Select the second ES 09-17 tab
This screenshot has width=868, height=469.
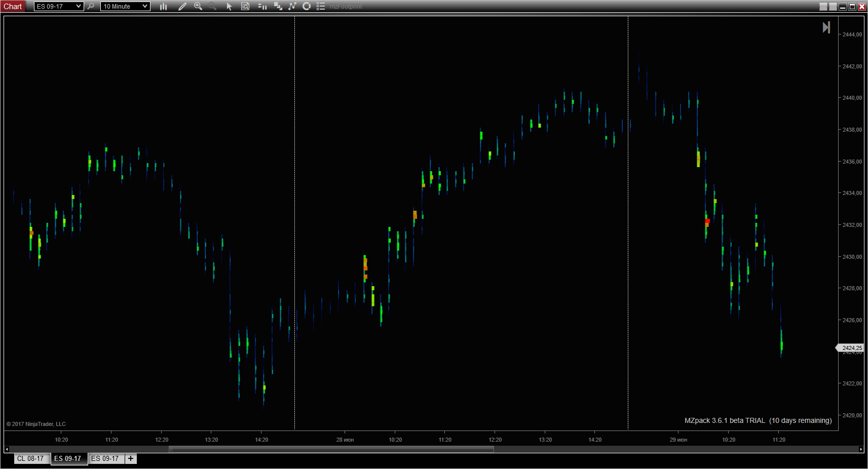(x=105, y=458)
